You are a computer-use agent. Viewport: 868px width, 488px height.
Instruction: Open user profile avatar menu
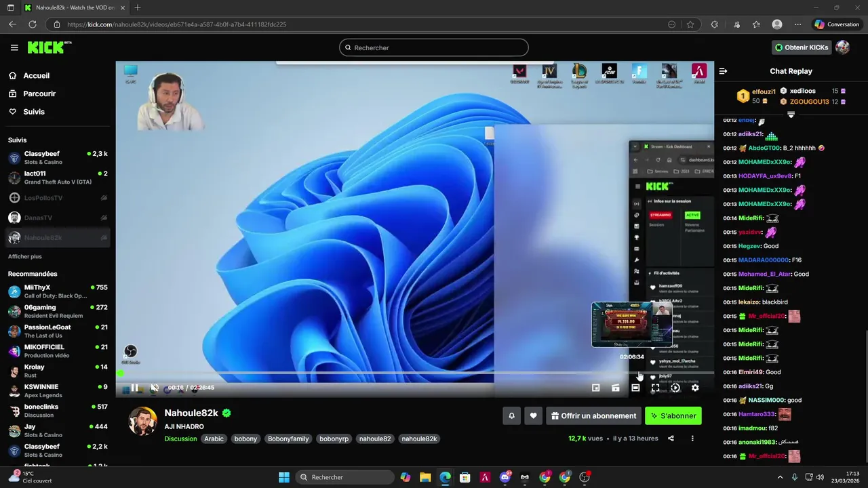click(x=843, y=47)
